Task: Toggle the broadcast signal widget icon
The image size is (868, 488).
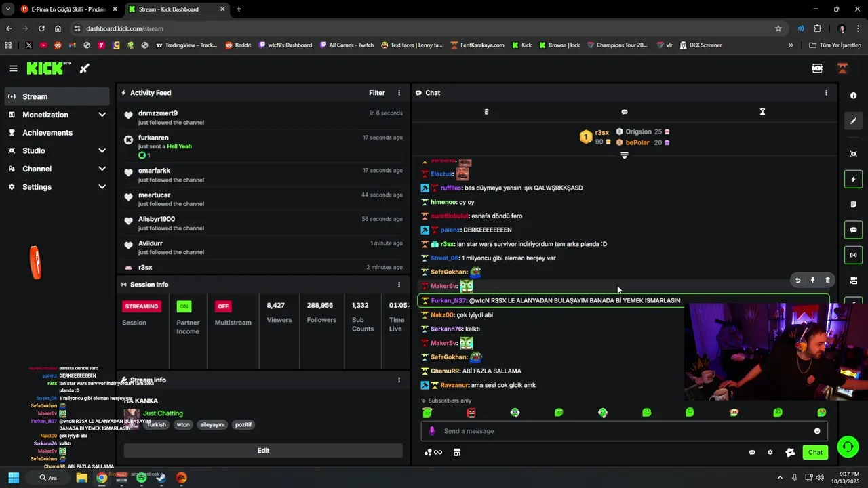Action: pyautogui.click(x=853, y=256)
